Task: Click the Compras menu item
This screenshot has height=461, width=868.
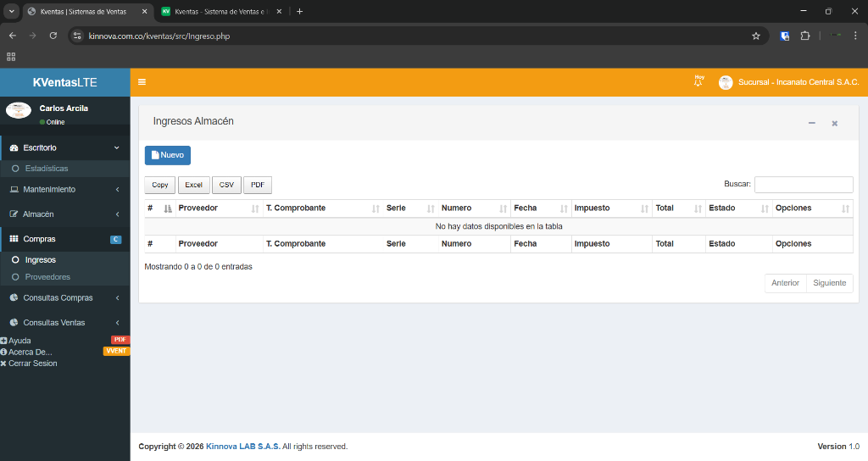Action: click(64, 239)
